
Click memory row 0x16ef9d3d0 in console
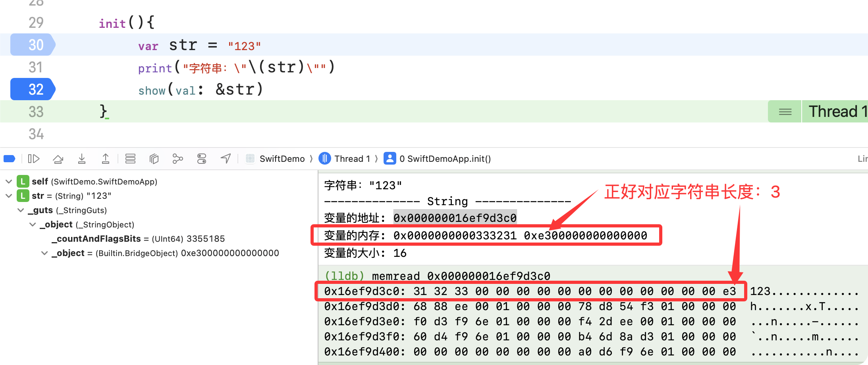[x=592, y=306]
